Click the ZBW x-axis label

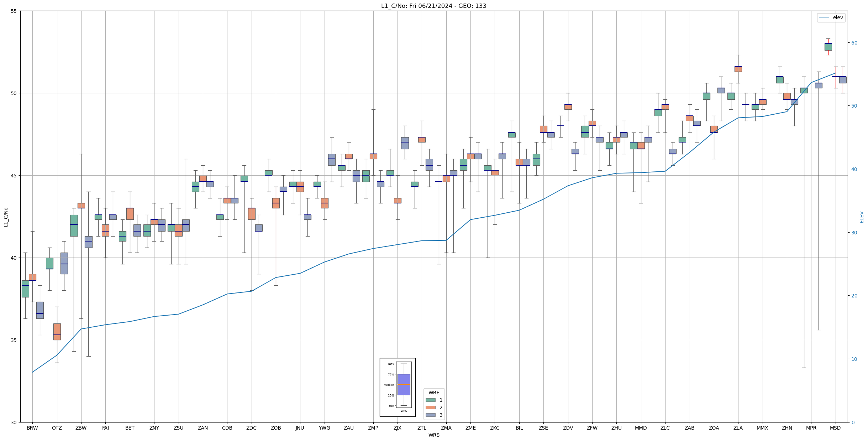[81, 428]
